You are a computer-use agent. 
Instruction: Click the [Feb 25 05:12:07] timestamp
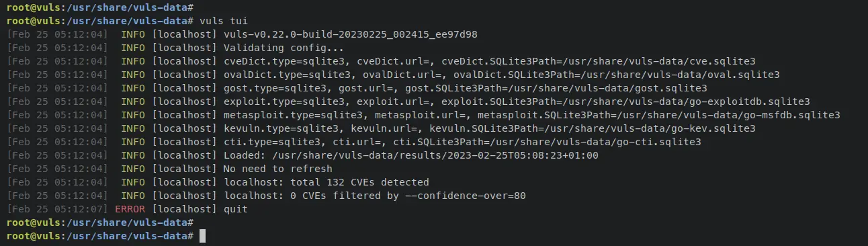coord(56,209)
